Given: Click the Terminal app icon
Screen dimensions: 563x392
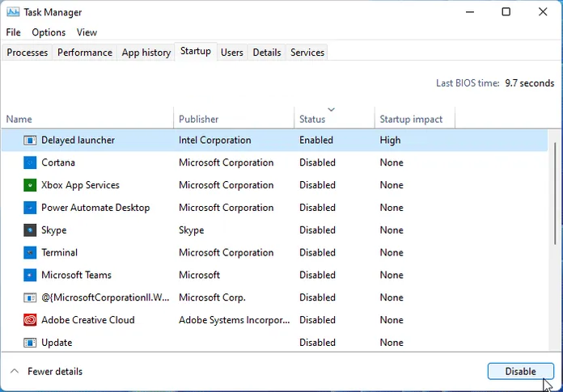Looking at the screenshot, I should (30, 252).
